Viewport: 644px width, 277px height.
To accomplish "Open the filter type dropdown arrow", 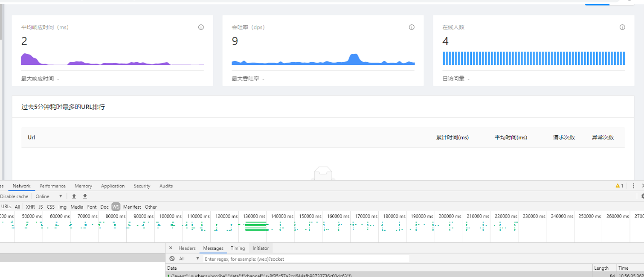I will point(198,258).
